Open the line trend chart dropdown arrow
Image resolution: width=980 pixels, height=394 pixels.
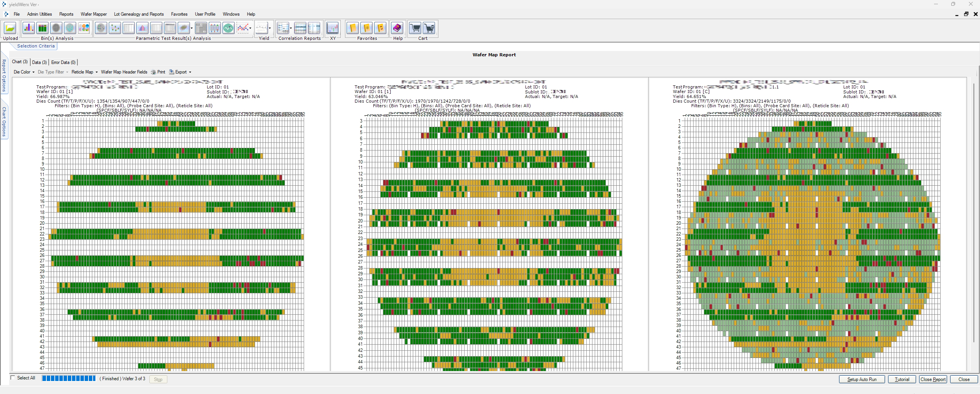pyautogui.click(x=250, y=28)
